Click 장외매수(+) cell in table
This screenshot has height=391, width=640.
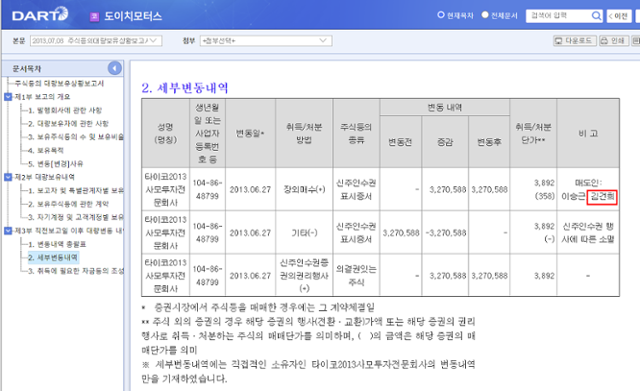304,189
